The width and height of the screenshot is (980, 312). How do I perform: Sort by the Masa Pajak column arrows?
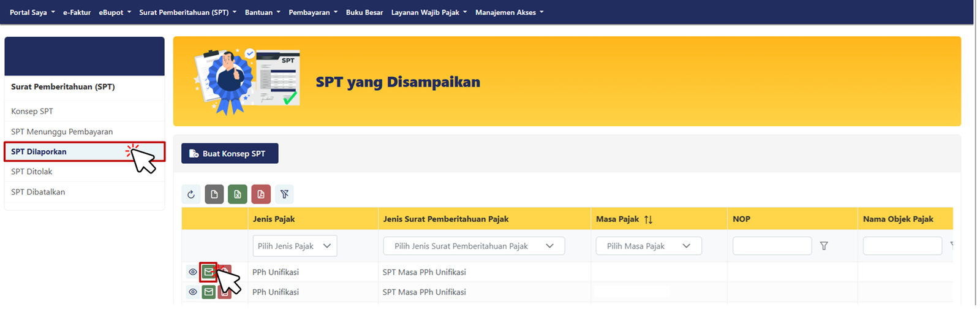[x=648, y=219]
